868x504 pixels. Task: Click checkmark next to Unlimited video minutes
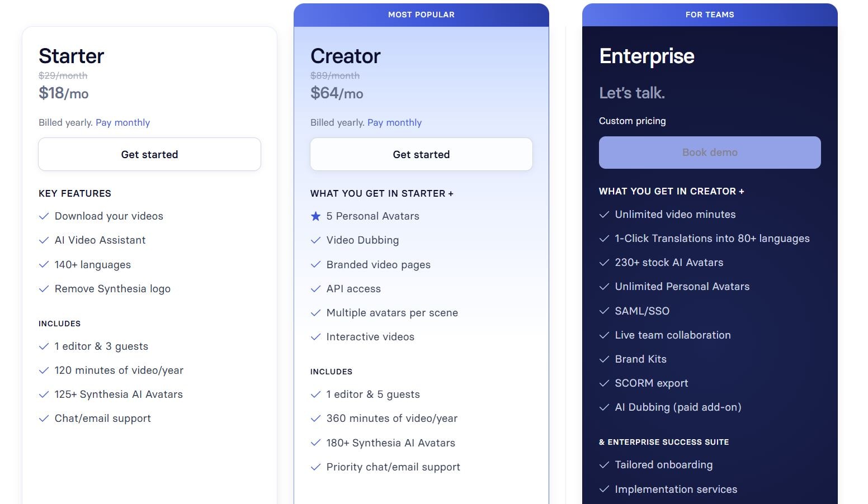tap(604, 215)
